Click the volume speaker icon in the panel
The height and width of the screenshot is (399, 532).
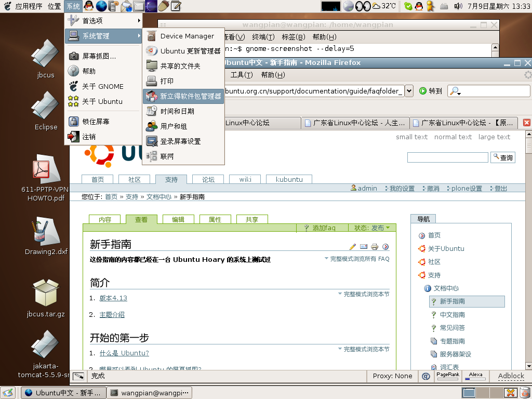pyautogui.click(x=458, y=6)
